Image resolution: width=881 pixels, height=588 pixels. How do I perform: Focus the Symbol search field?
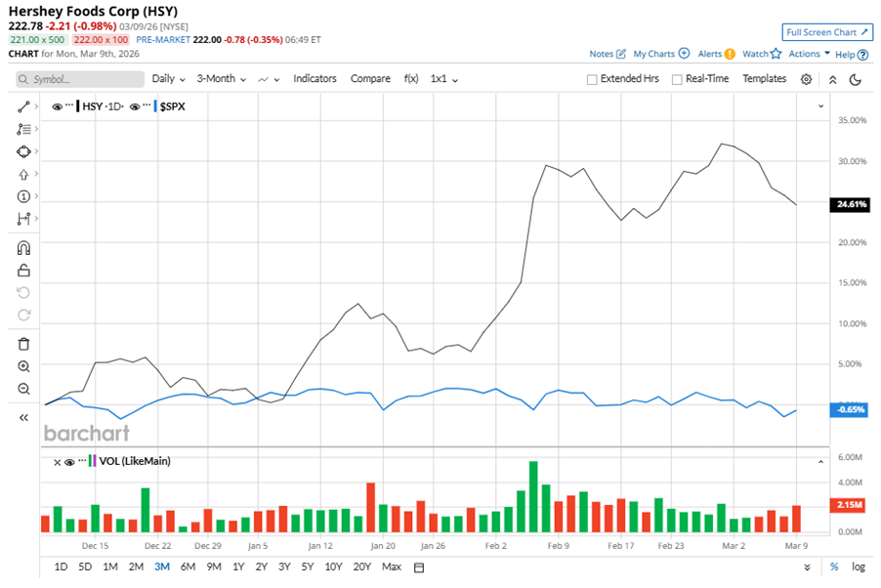pos(80,79)
